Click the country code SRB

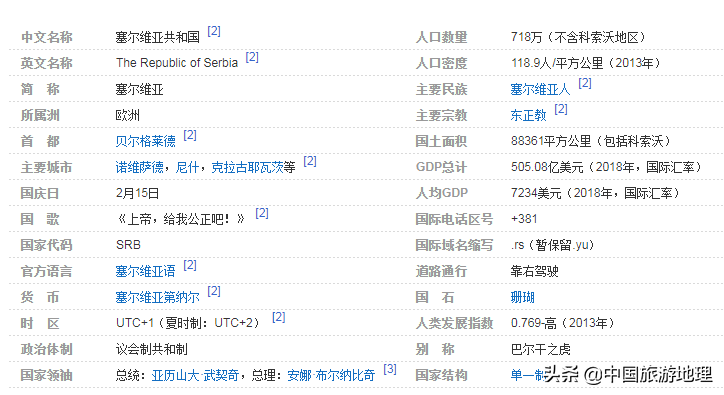pos(128,245)
